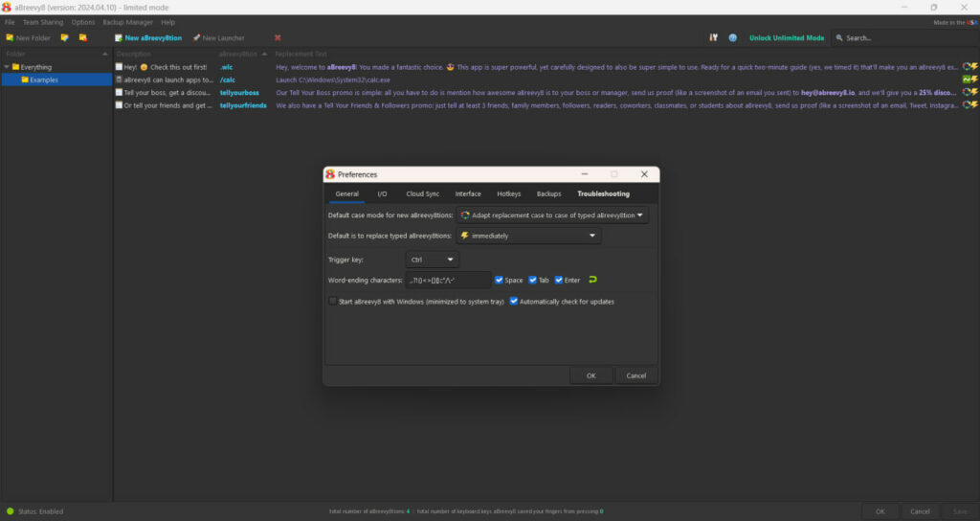Click the aBreevy8 logo in Preferences title bar
This screenshot has width=980, height=521.
[330, 174]
